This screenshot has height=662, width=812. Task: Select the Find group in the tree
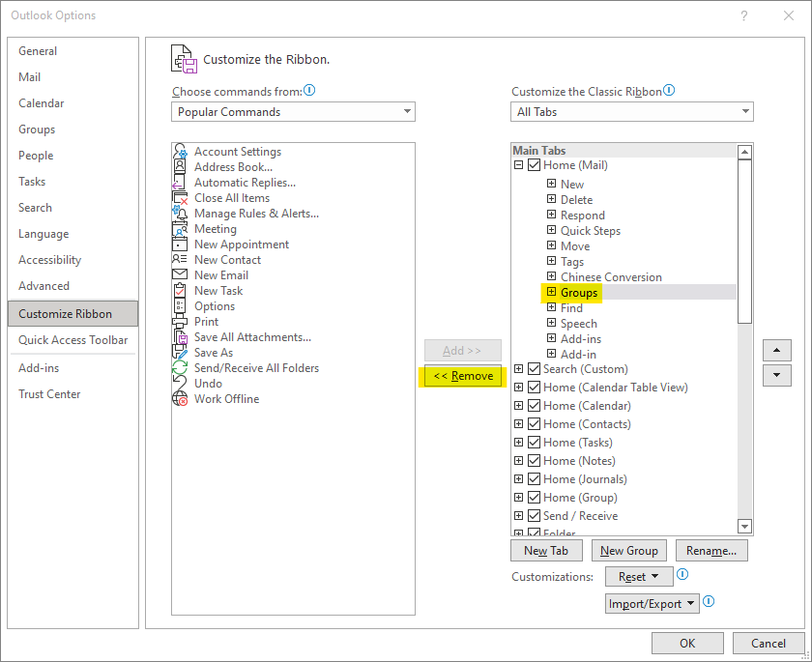pos(571,308)
